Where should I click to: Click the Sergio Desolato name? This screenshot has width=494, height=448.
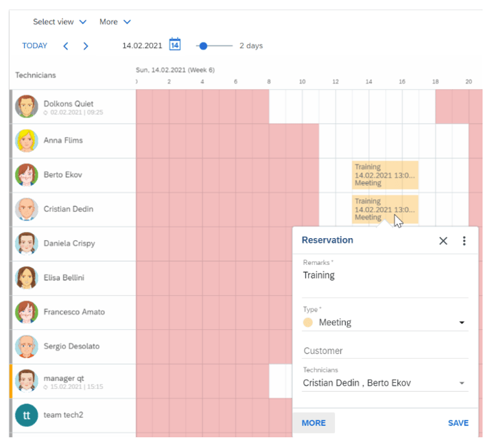[x=71, y=346]
